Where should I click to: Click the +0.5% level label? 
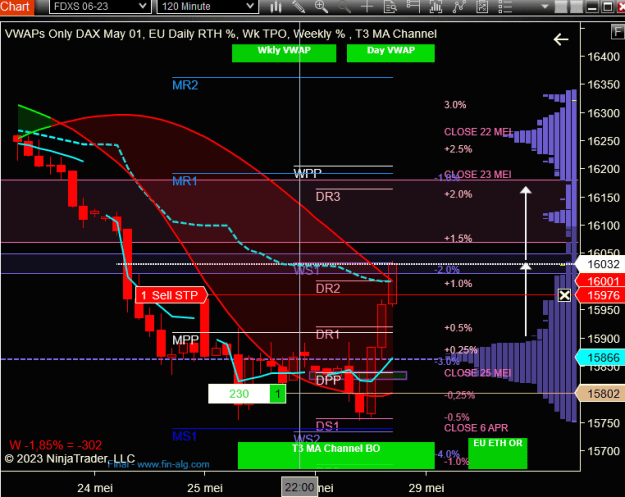(458, 328)
